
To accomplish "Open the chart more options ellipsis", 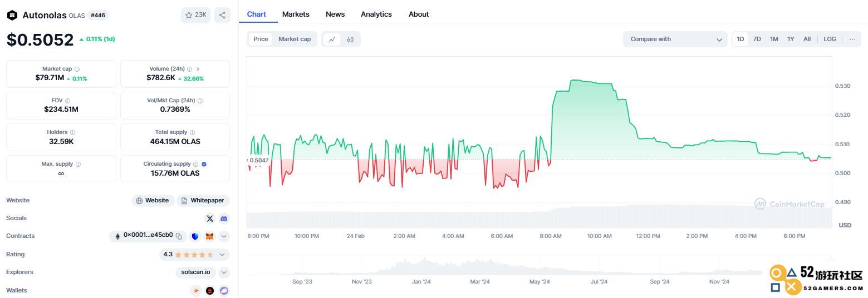I will coord(852,39).
